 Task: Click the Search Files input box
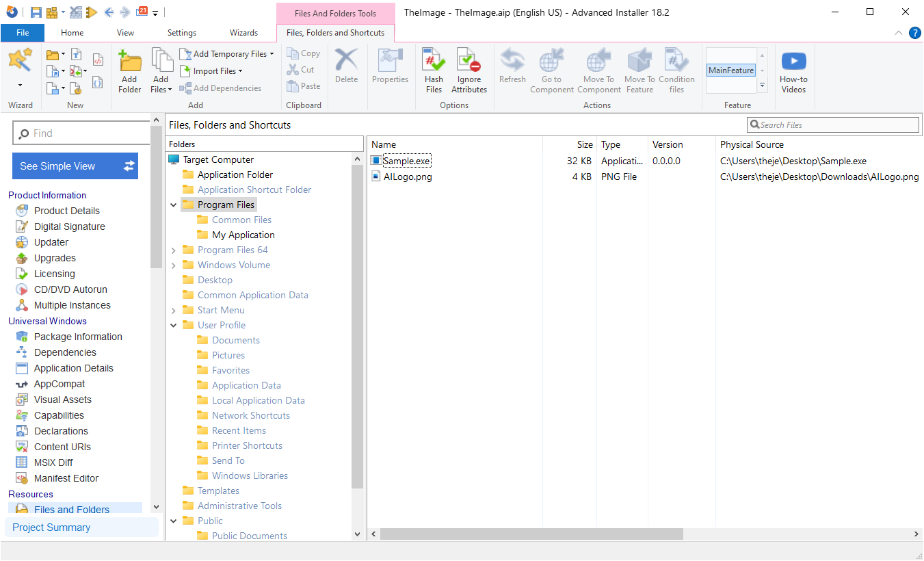tap(833, 125)
